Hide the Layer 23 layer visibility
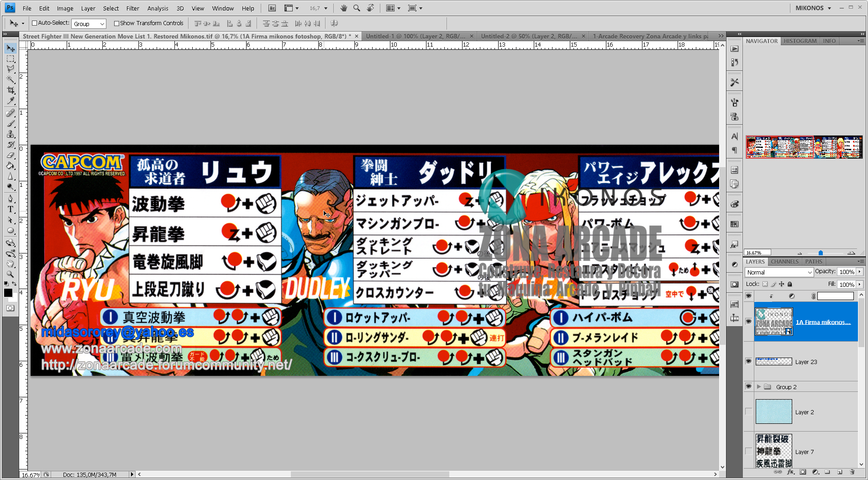 coord(748,361)
